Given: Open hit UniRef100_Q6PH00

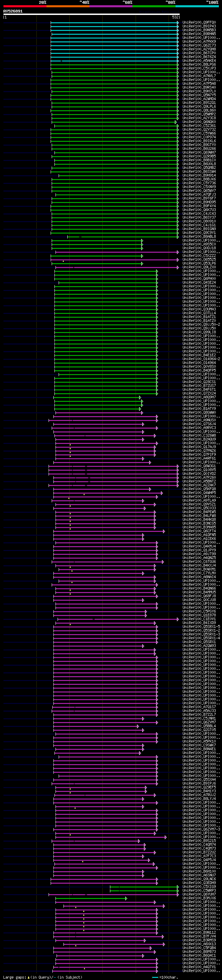Looking at the screenshot, I should [199, 278].
